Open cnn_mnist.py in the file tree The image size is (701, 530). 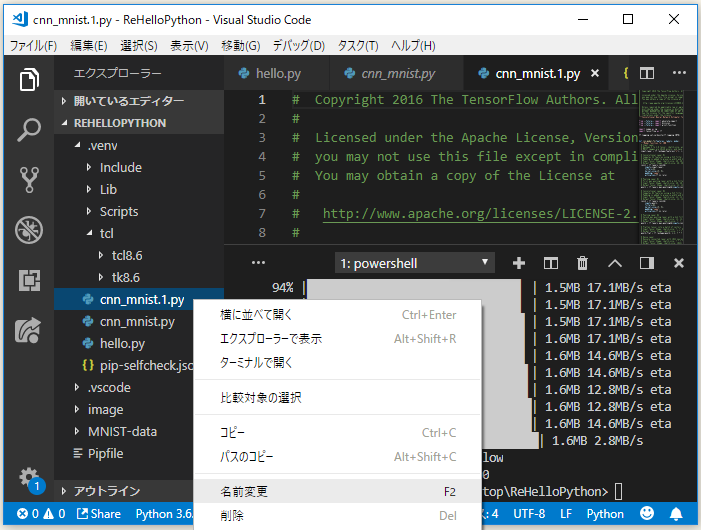coord(123,321)
